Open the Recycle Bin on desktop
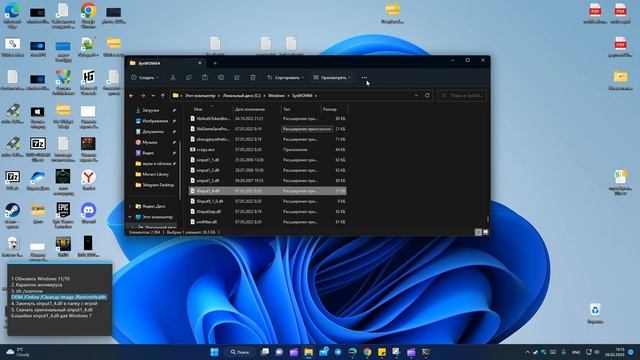 595,313
